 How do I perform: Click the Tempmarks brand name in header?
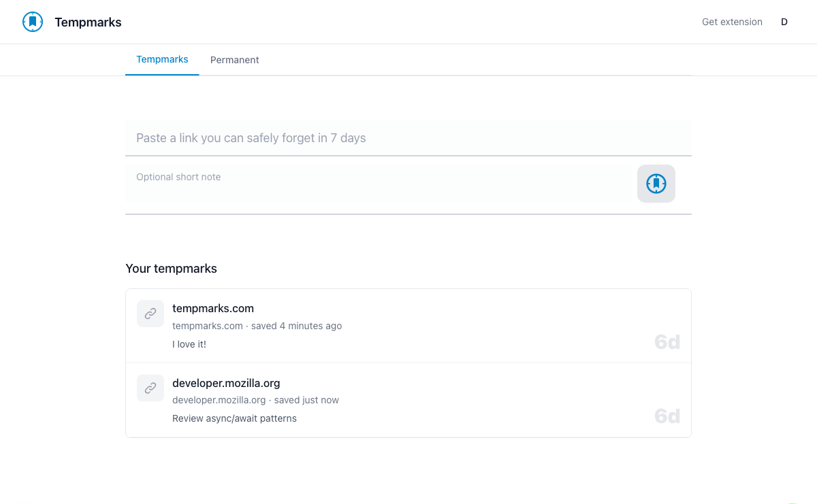point(88,22)
